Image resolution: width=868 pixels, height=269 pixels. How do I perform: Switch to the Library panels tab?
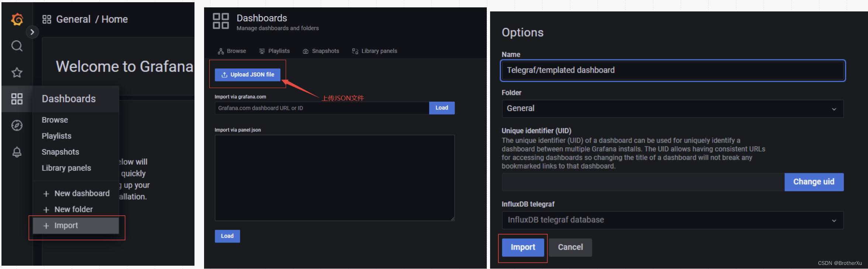click(375, 51)
